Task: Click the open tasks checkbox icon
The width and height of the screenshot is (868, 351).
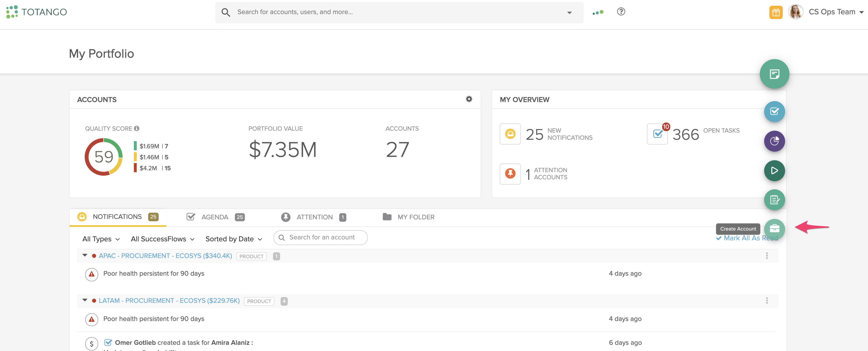Action: pos(657,134)
